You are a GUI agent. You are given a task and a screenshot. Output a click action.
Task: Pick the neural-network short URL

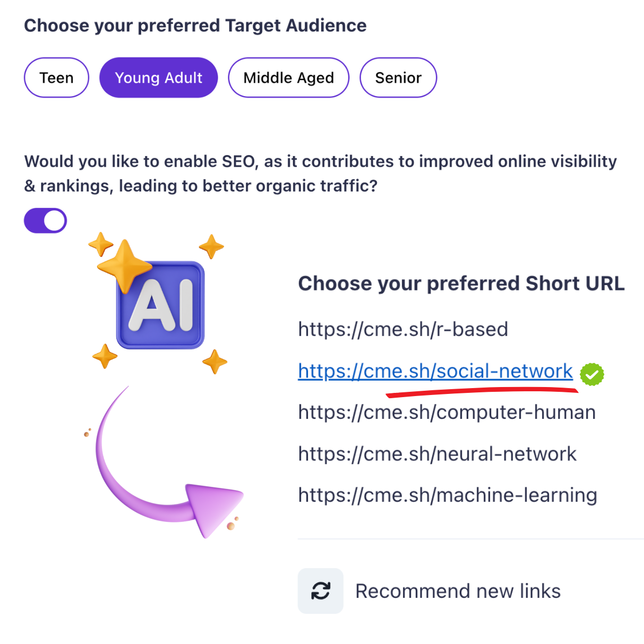(437, 454)
